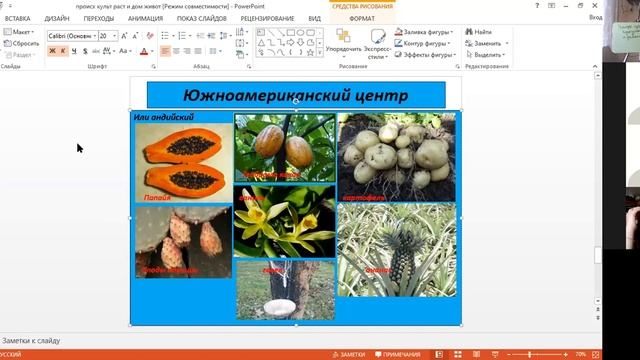
Task: Open the ПЕРЕХОДЫ tab
Action: [x=99, y=19]
